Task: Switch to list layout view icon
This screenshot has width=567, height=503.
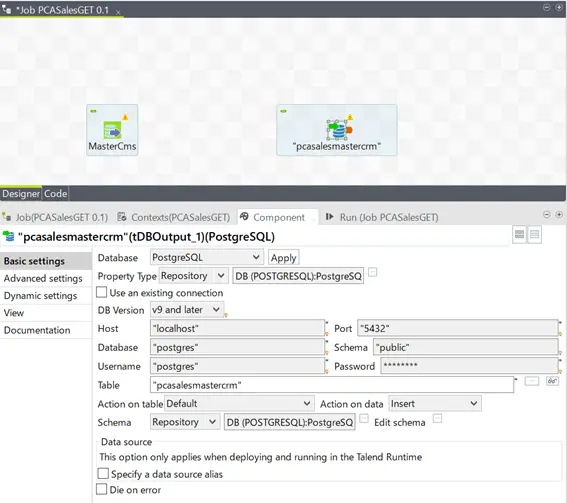Action: click(534, 234)
